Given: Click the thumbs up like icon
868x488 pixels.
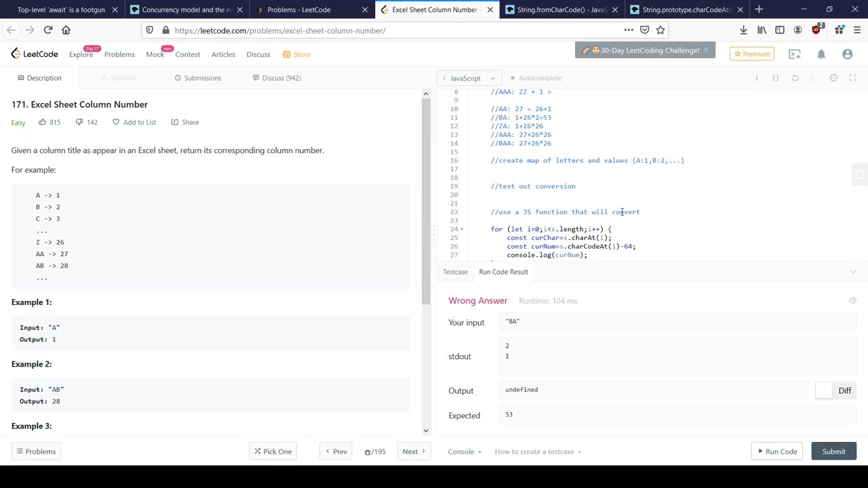Looking at the screenshot, I should (x=43, y=122).
